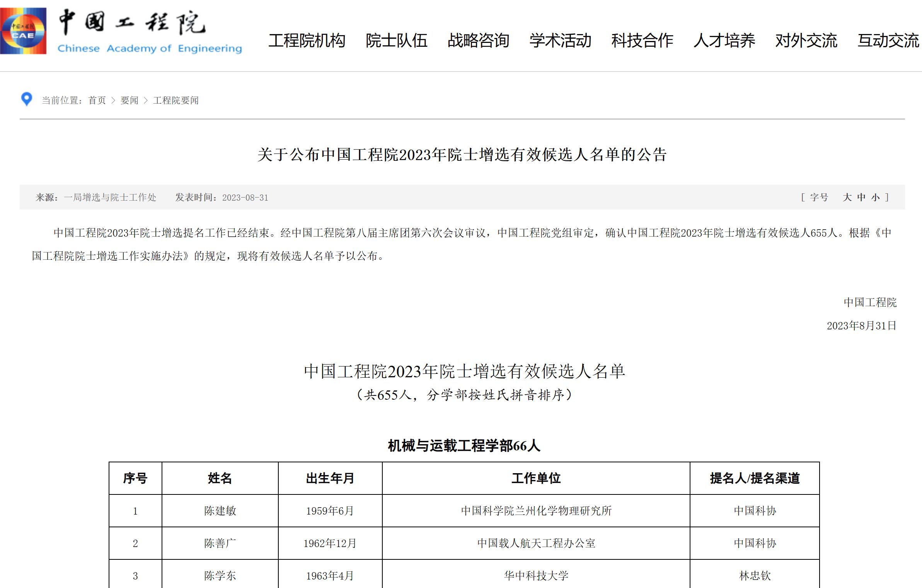Viewport: 922px width, 588px height.
Task: Click the birth date 1962年12月
Action: (330, 543)
